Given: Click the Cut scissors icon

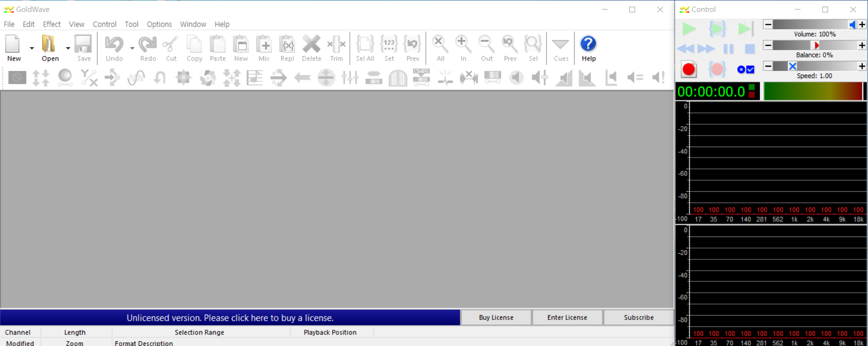Looking at the screenshot, I should (x=171, y=48).
